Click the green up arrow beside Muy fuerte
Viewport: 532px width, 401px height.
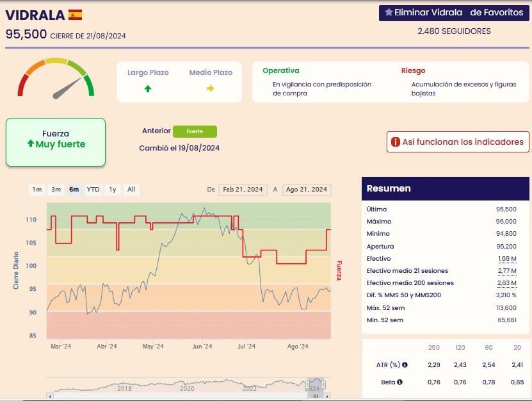(31, 143)
